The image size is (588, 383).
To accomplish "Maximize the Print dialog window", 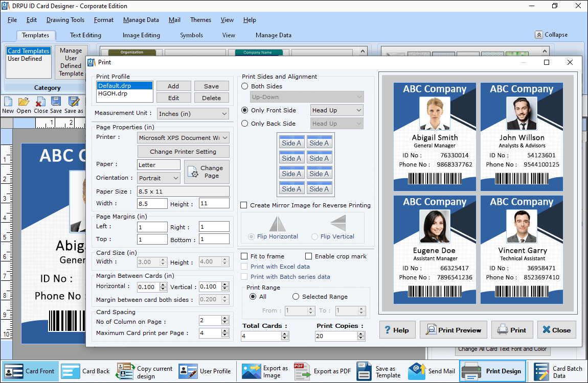I will point(547,62).
